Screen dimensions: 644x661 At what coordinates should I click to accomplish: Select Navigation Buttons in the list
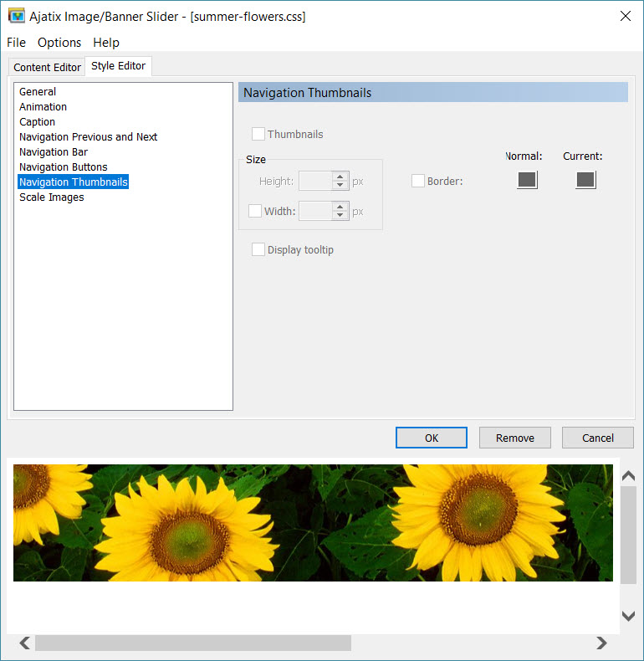pos(64,167)
